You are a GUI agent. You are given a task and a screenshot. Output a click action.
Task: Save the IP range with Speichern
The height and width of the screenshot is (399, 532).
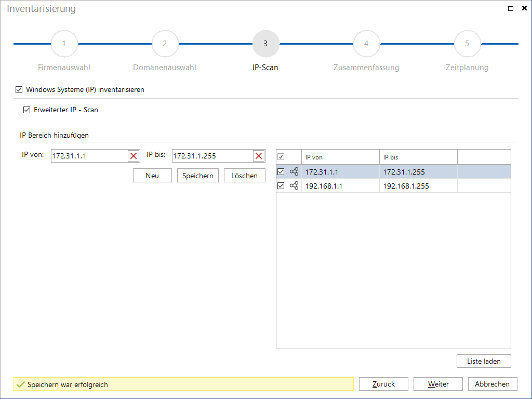[x=198, y=176]
